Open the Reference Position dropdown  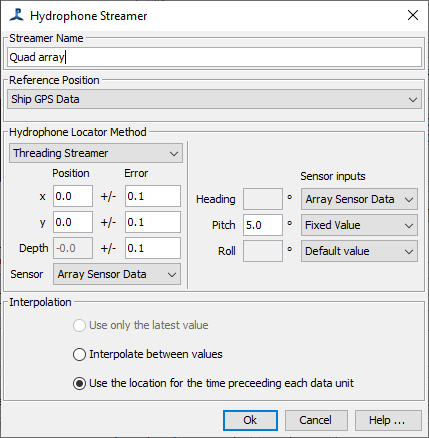pos(214,99)
